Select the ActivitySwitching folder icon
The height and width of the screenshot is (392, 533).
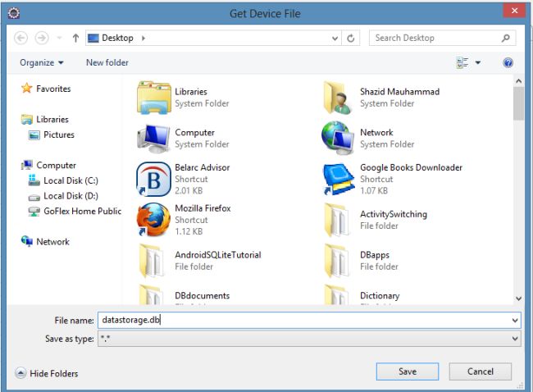[x=337, y=220]
